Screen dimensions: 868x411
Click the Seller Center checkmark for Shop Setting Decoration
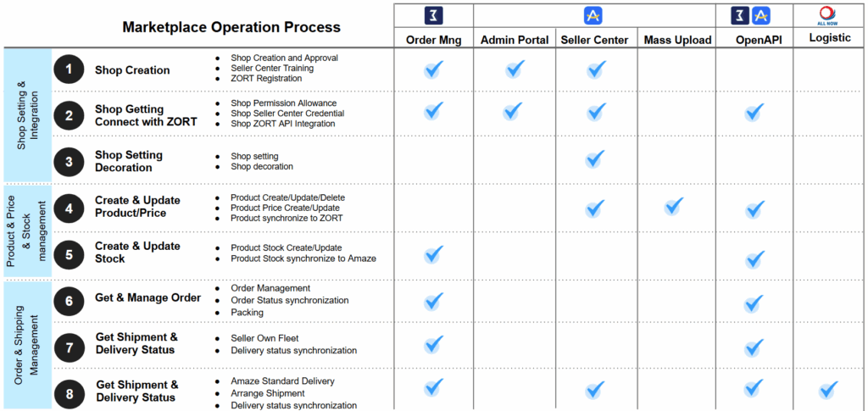pyautogui.click(x=595, y=158)
